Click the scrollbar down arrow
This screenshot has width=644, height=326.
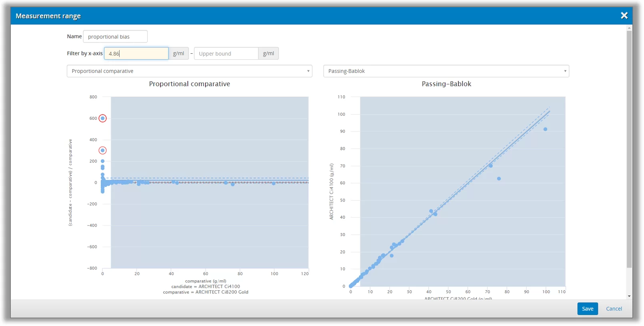click(629, 296)
